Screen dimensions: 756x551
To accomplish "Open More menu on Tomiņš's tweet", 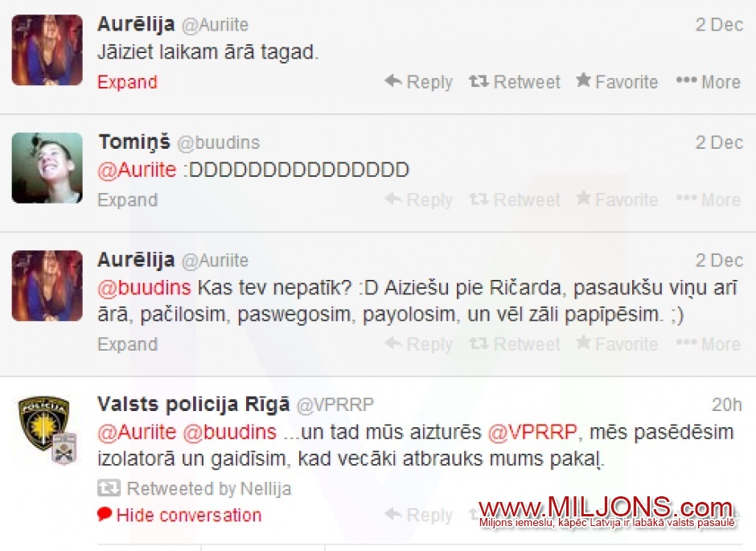I will pos(708,199).
